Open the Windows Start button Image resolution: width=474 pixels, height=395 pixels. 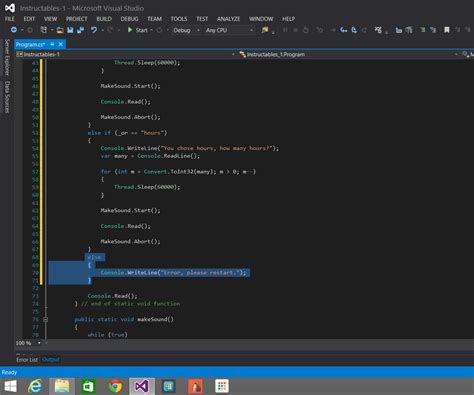click(x=10, y=386)
